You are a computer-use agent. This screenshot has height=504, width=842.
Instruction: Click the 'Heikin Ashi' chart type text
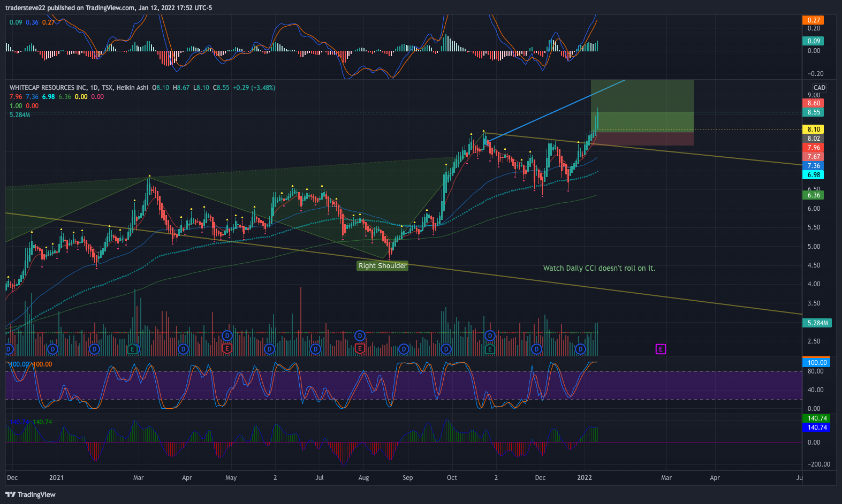[132, 88]
